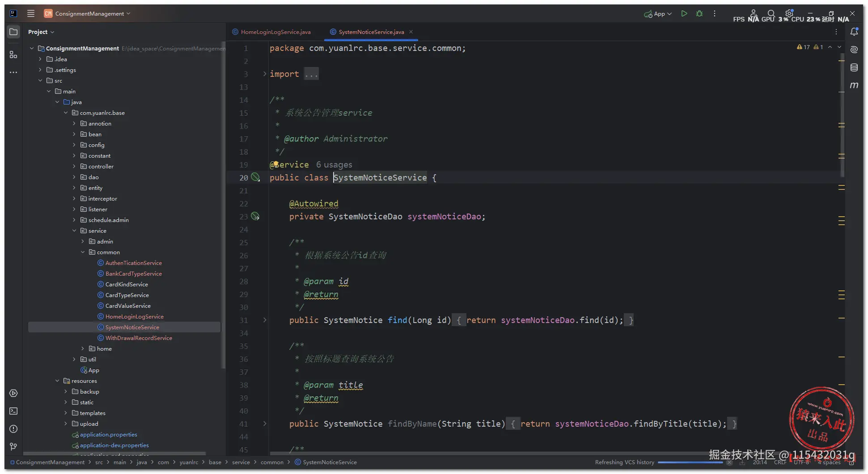Open the Structure tool window

point(13,55)
